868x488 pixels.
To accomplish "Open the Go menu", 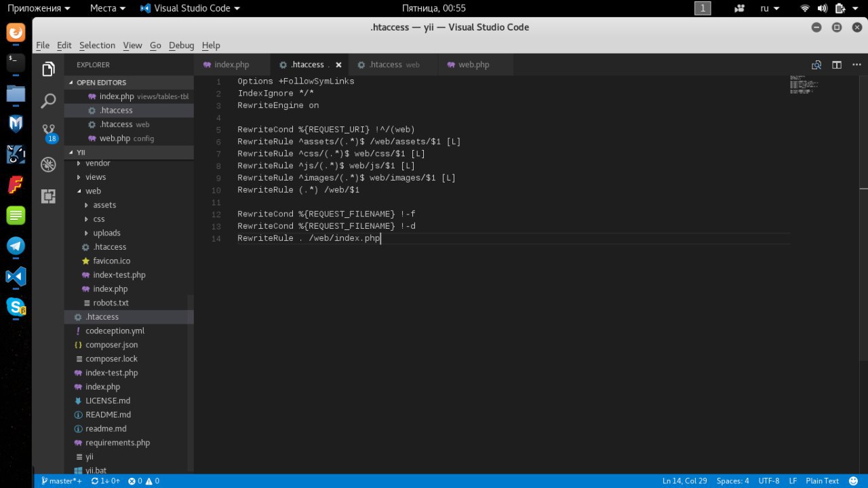I will coord(155,45).
